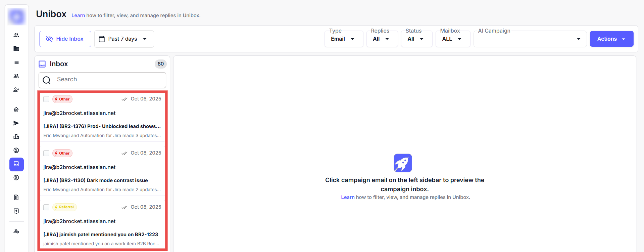Click the building company icon in sidebar
Image resolution: width=644 pixels, height=252 pixels.
(x=16, y=49)
